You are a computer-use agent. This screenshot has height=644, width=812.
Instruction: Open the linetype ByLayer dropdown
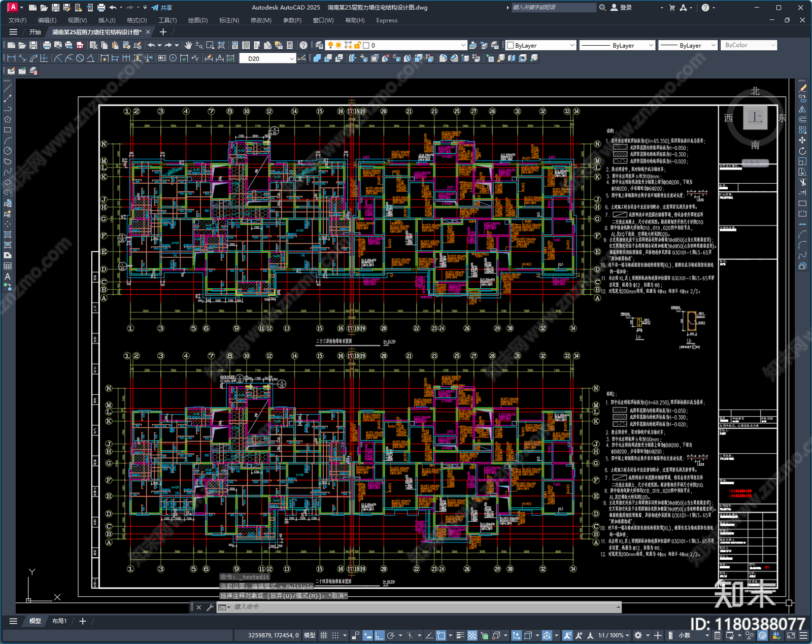(x=617, y=45)
